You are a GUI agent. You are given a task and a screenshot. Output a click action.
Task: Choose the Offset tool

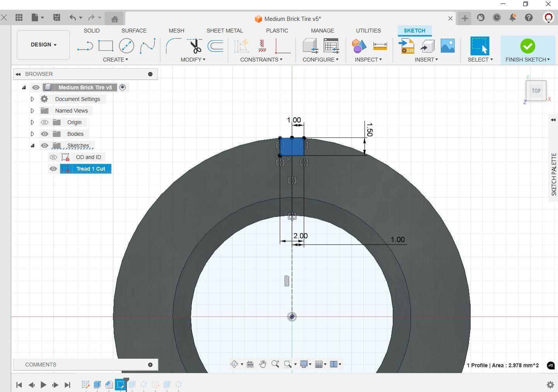tap(216, 46)
